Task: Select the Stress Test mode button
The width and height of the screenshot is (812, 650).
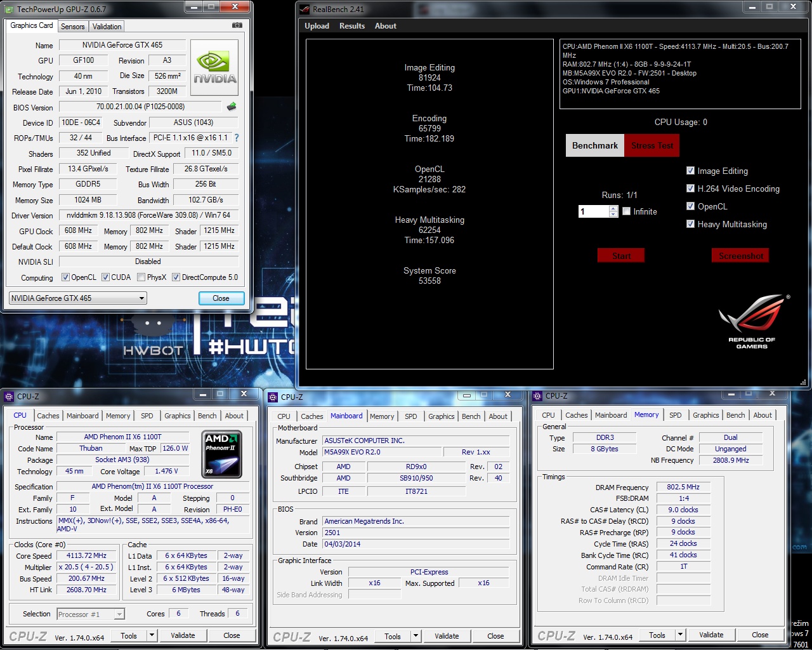Action: click(x=652, y=145)
